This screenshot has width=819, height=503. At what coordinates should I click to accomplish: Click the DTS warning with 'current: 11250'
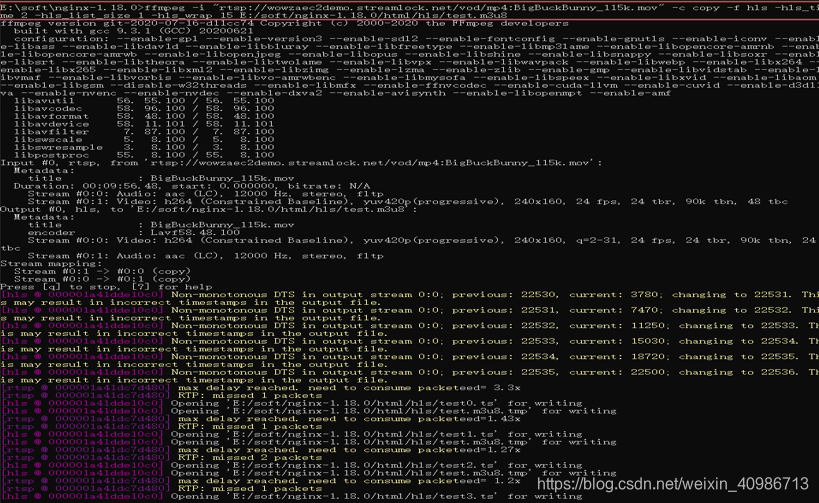[x=410, y=330]
